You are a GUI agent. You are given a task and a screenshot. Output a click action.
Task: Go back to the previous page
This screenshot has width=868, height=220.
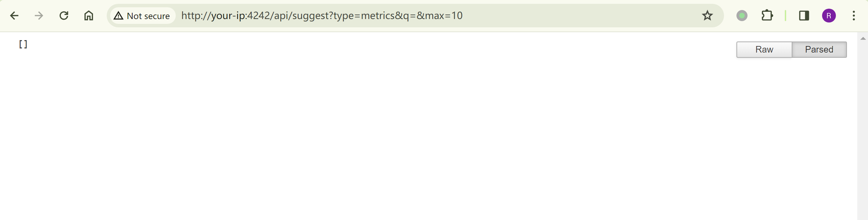tap(14, 16)
